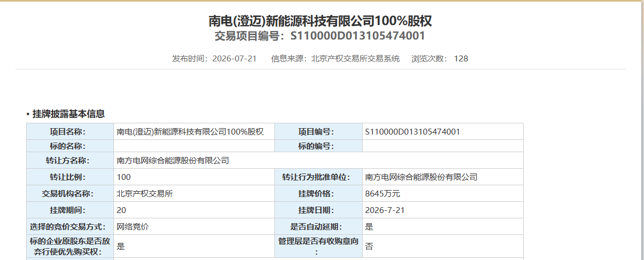Click the 发布时间：2026-07-21 text

pyautogui.click(x=214, y=59)
